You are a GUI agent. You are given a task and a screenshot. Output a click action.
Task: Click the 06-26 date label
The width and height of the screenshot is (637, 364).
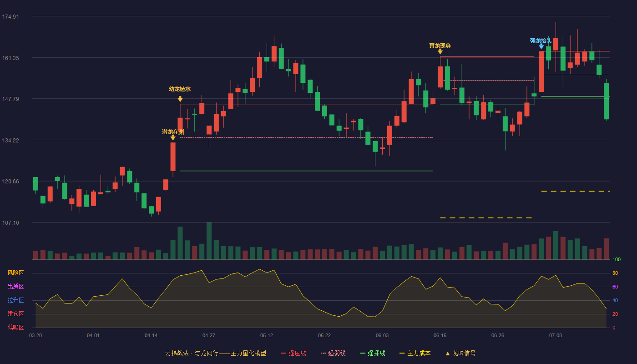[x=498, y=335]
